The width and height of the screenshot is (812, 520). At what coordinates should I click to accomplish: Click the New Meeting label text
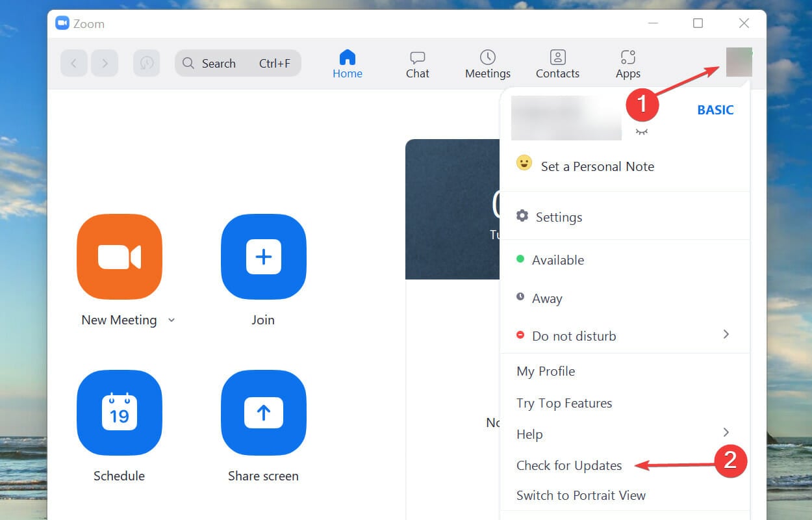[x=119, y=320]
